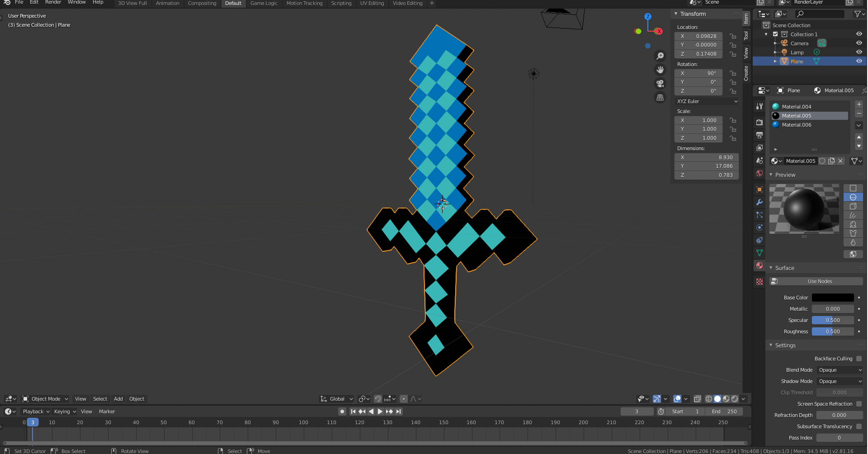Select Material.006 in the material list
868x454 pixels.
[796, 125]
